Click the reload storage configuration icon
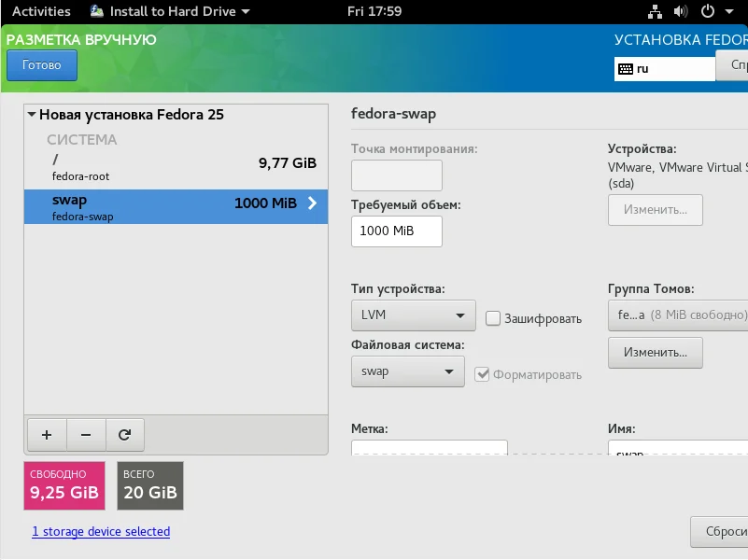748x560 pixels. [x=124, y=435]
